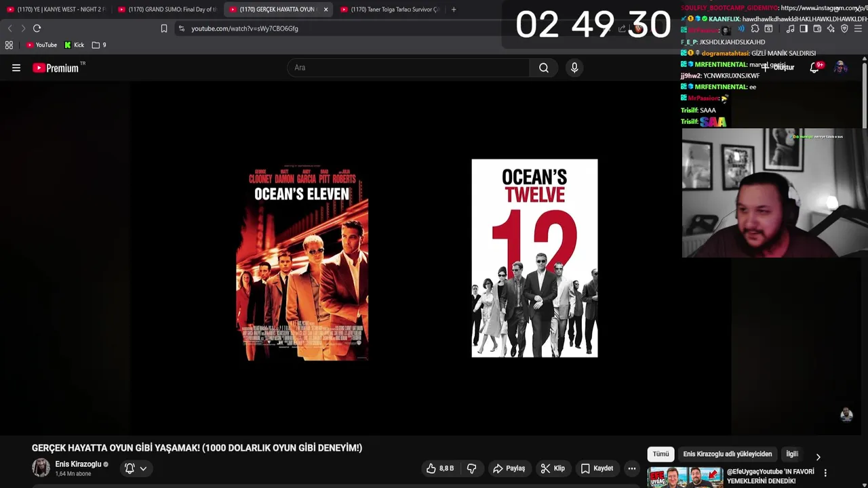Select the Tümü filter chip
Image resolution: width=868 pixels, height=488 pixels.
(x=660, y=454)
